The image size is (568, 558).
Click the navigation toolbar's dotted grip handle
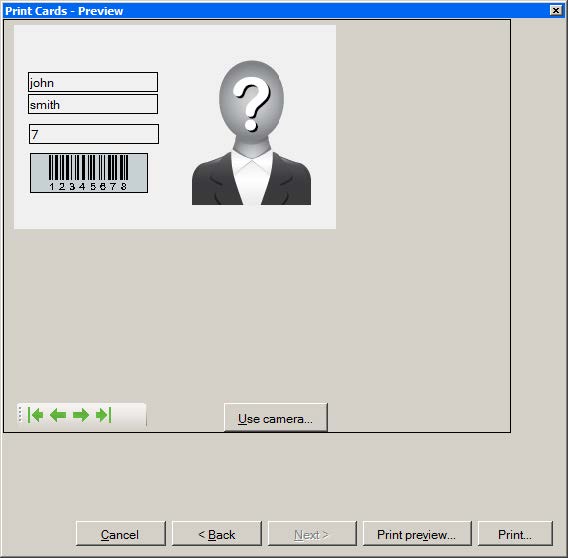coord(20,415)
